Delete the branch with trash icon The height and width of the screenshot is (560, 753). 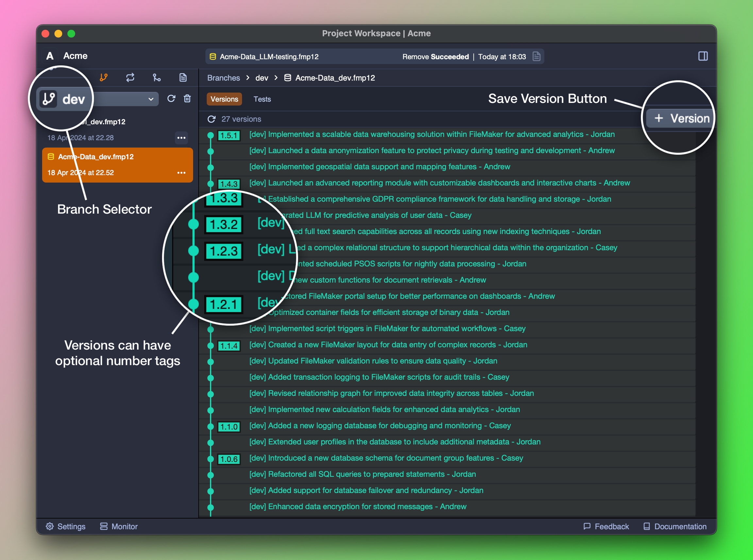click(187, 99)
